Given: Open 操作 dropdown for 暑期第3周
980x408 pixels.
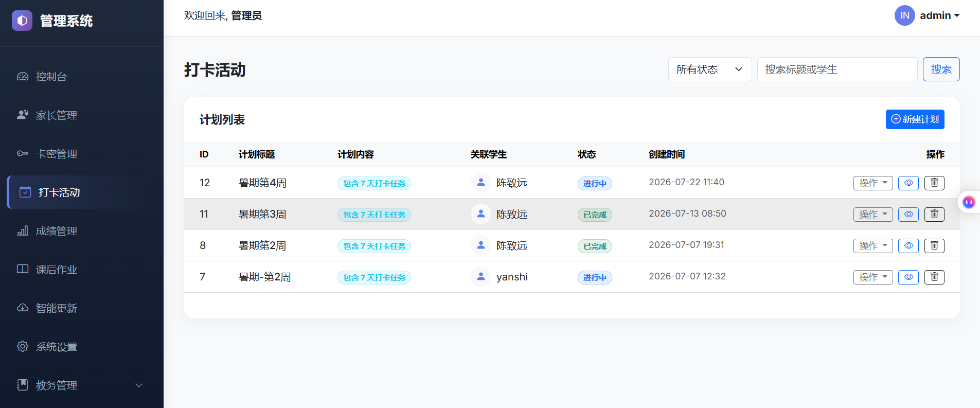Looking at the screenshot, I should point(873,215).
